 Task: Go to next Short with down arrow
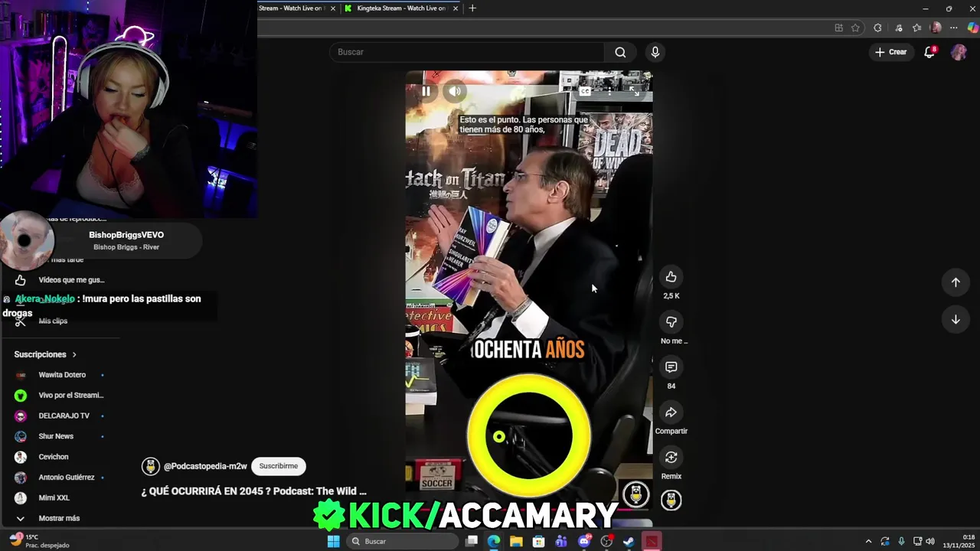pos(955,319)
